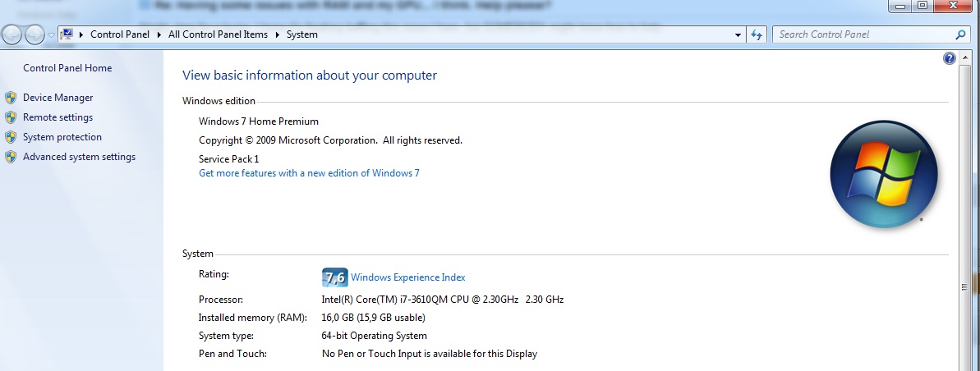Viewport: 980px width, 371px height.
Task: Click the Copyright 2009 Microsoft Corporation text
Action: coord(330,140)
